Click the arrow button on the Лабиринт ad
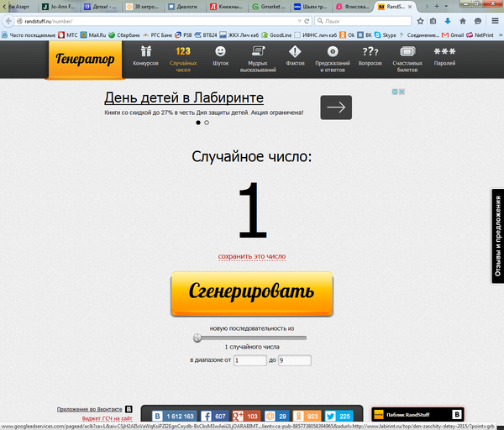 [x=336, y=107]
